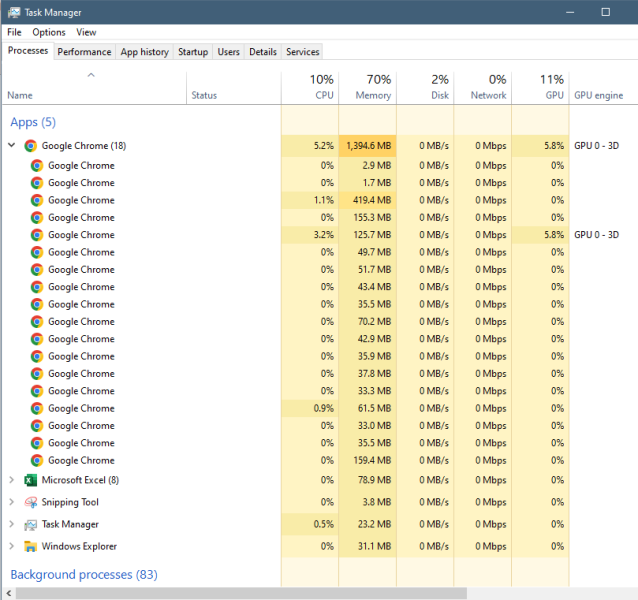Click the Snipping Tool icon
The image size is (638, 600).
pos(31,502)
